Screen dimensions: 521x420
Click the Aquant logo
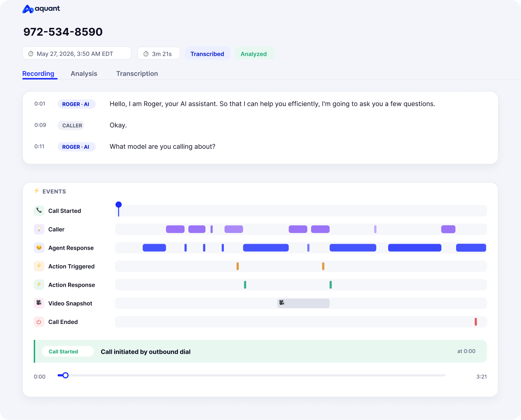pos(41,9)
